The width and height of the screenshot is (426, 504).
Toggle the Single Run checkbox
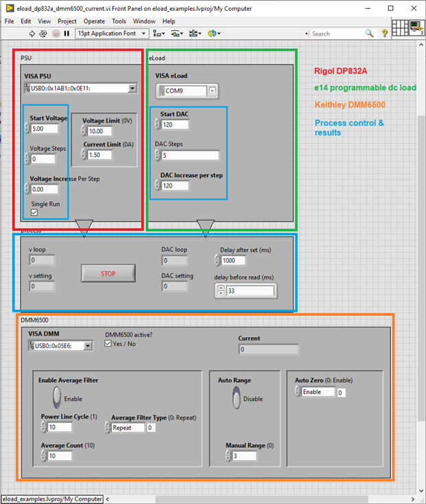tap(34, 212)
